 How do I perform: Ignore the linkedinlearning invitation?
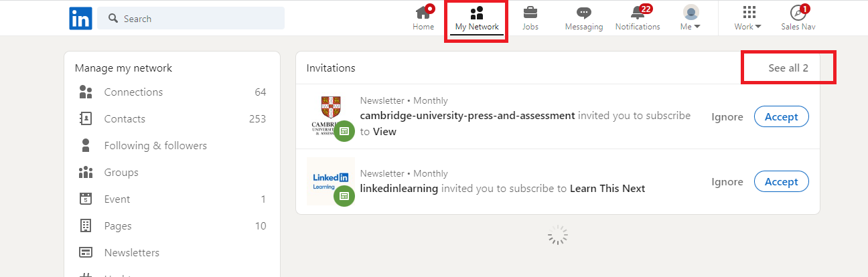pyautogui.click(x=727, y=182)
